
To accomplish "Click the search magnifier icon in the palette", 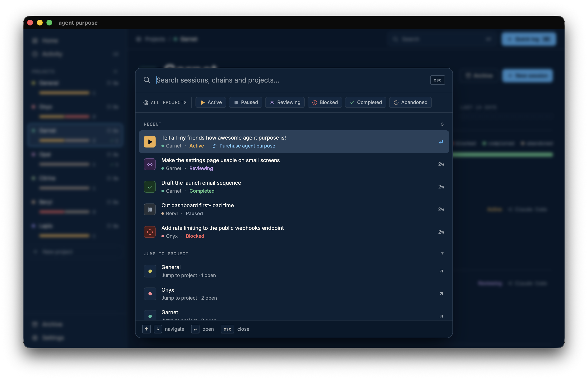I will click(x=147, y=80).
